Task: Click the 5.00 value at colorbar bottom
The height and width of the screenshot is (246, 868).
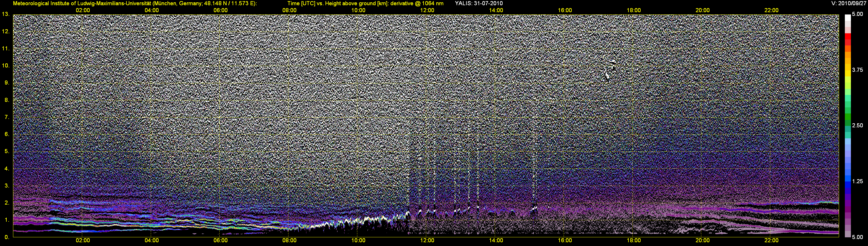Action: [858, 237]
